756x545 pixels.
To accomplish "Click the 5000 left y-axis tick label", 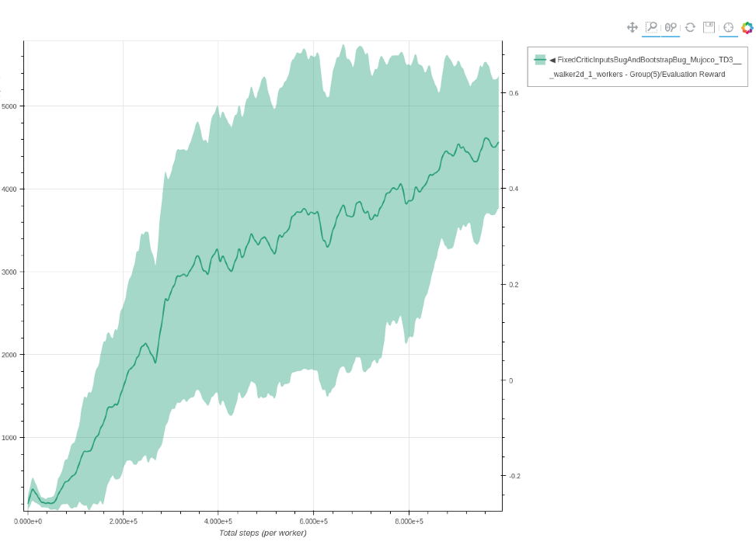I will [11, 106].
